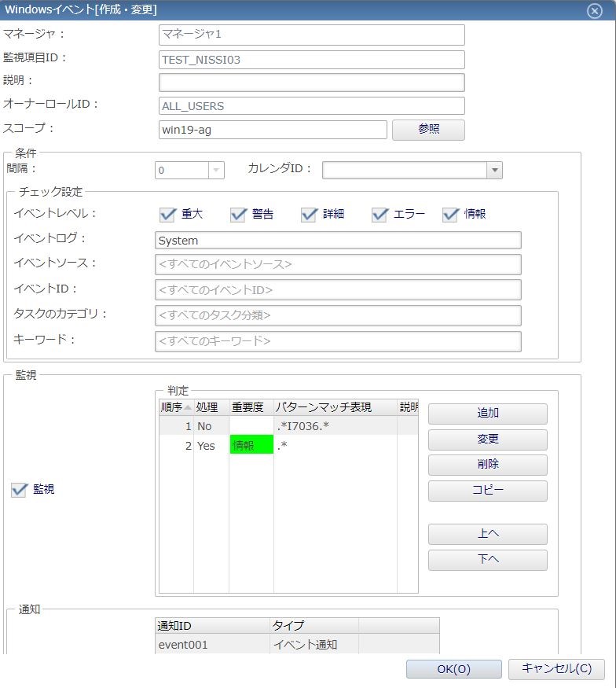Click the 変更 button
Screen dimensions: 616x688
pos(488,440)
